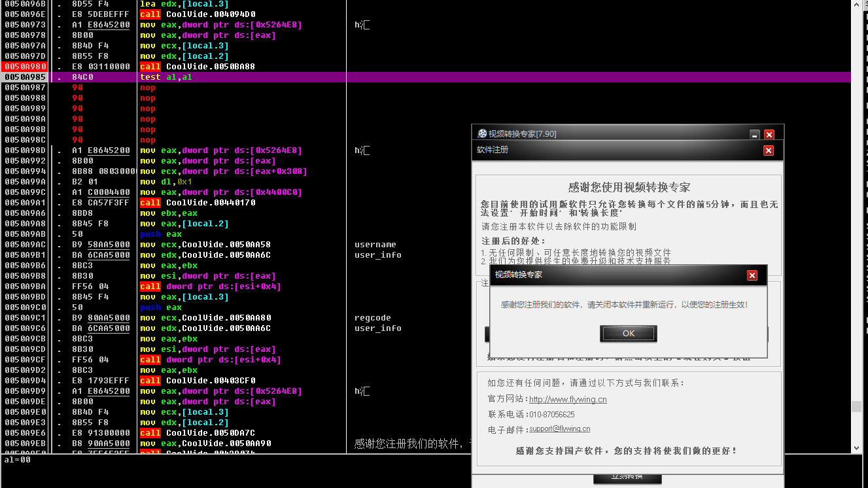The image size is (868, 488).
Task: Click the OK button in the message box
Action: 629,334
